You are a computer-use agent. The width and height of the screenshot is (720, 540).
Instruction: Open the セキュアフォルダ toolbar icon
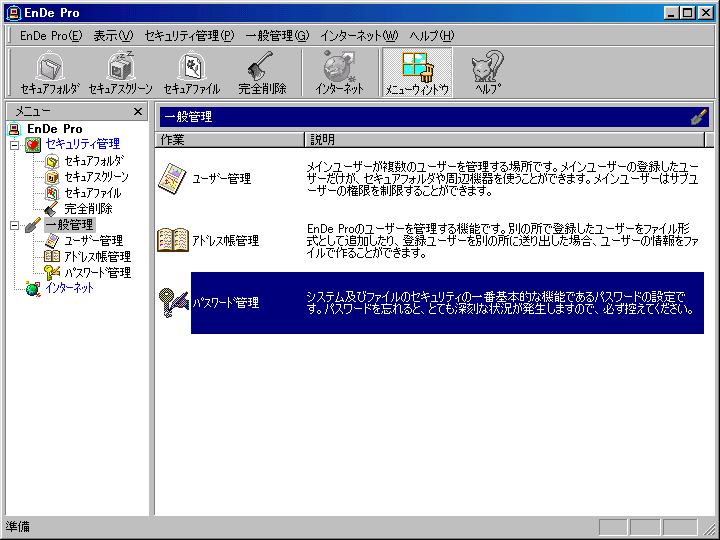pos(50,73)
